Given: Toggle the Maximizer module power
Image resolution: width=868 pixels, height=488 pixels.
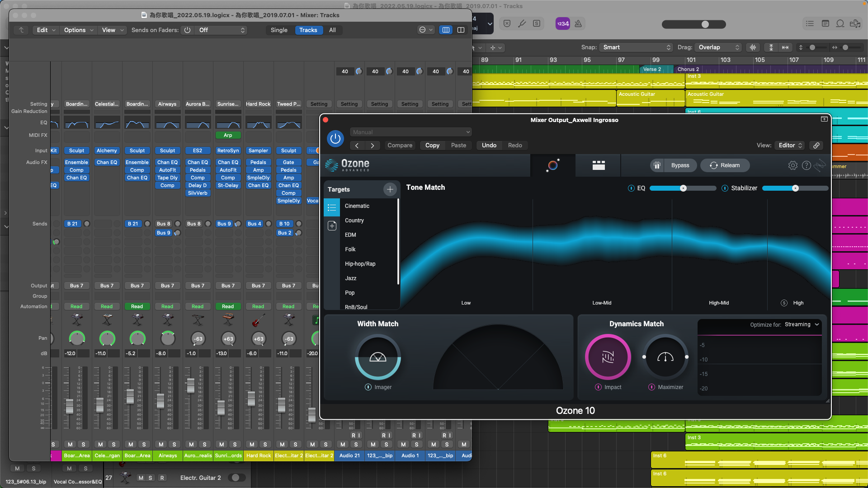Looking at the screenshot, I should tap(651, 387).
